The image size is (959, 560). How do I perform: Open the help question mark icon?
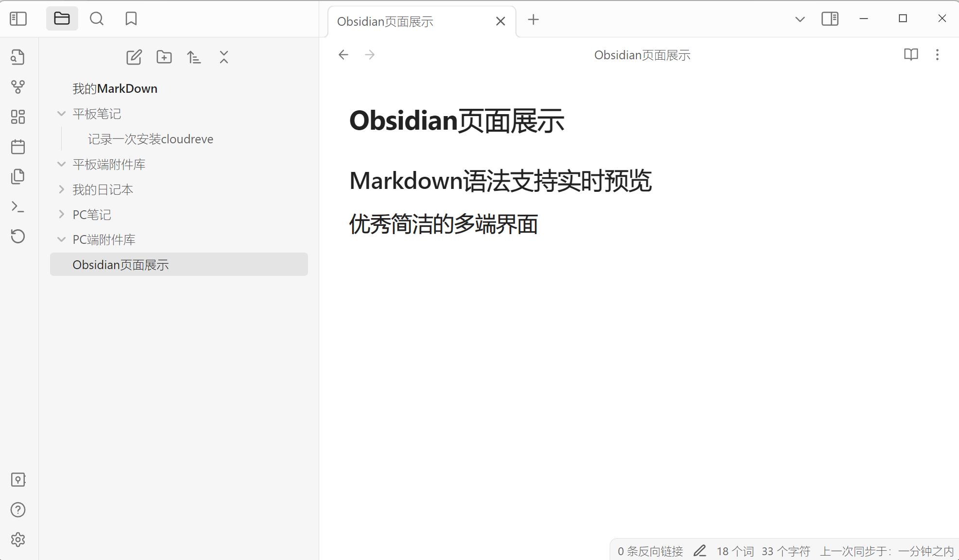tap(18, 510)
